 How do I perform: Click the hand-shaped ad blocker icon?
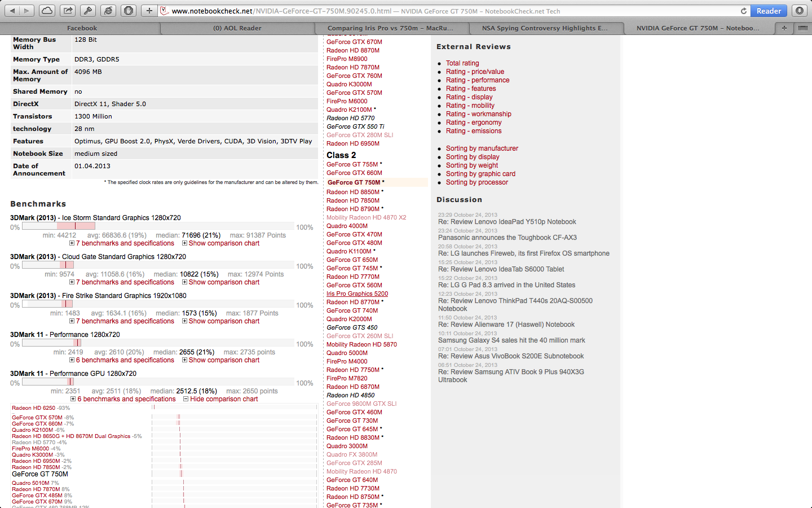129,11
